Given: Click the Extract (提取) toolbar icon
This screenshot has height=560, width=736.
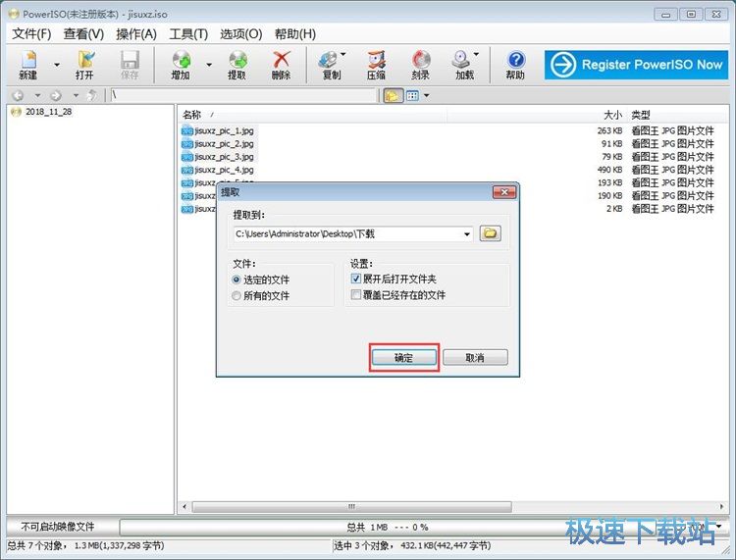Looking at the screenshot, I should (237, 65).
